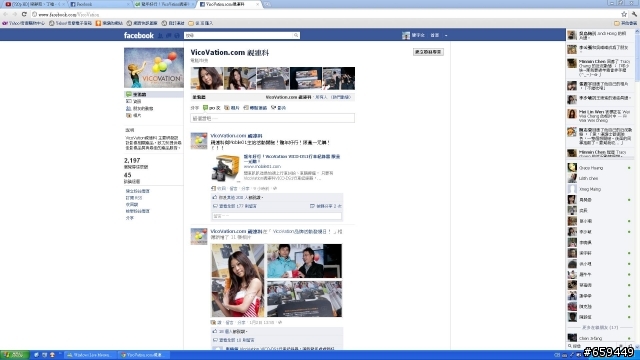Open the Windows Live Messenger taskbar button
The image size is (640, 360).
(x=91, y=355)
